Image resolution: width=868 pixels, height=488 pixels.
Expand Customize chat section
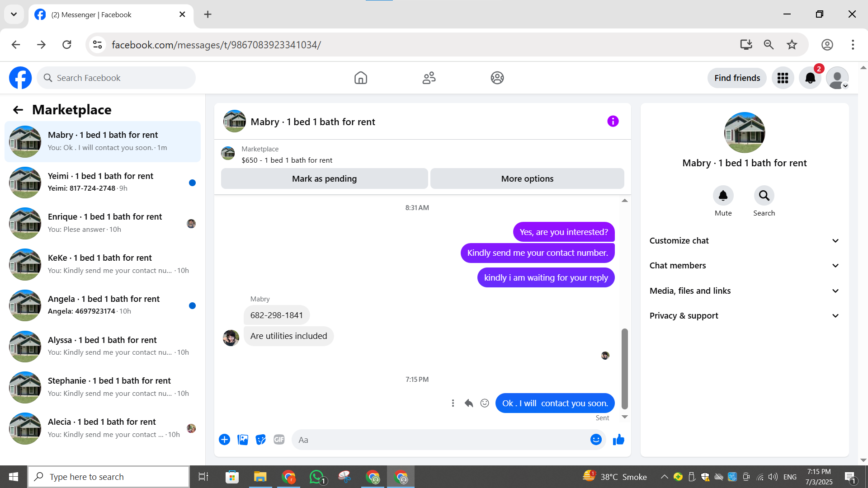coord(744,241)
